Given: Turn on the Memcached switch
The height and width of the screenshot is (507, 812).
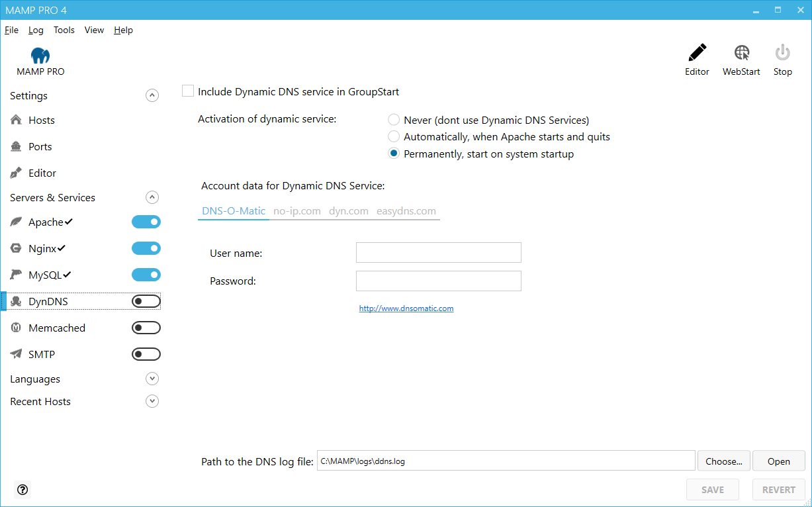Looking at the screenshot, I should pyautogui.click(x=146, y=328).
